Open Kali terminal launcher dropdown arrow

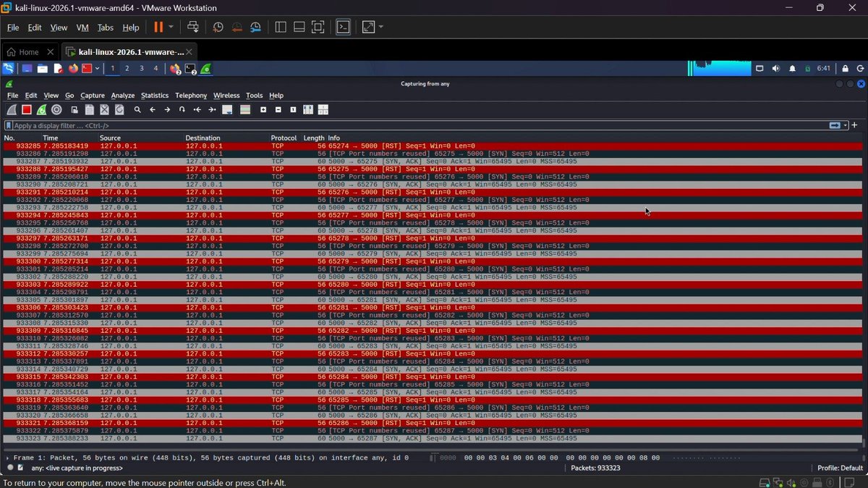(x=97, y=69)
